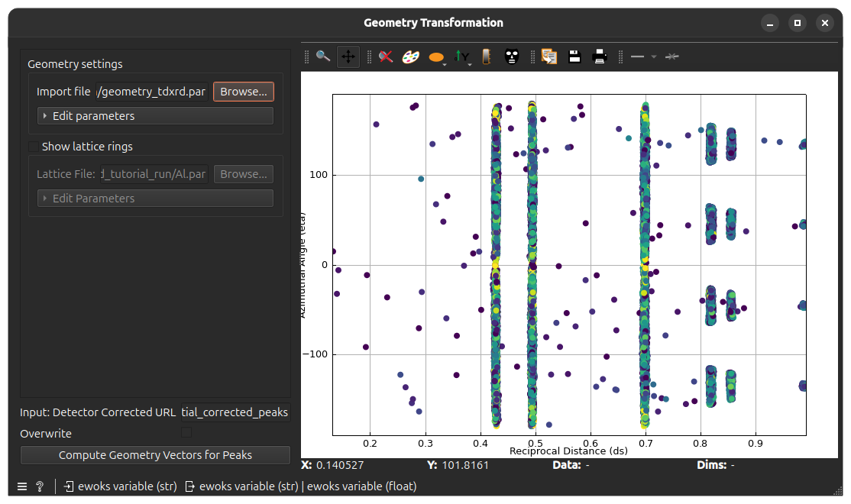Show the colorbar with the gradient ruler icon
The height and width of the screenshot is (504, 851).
(487, 57)
